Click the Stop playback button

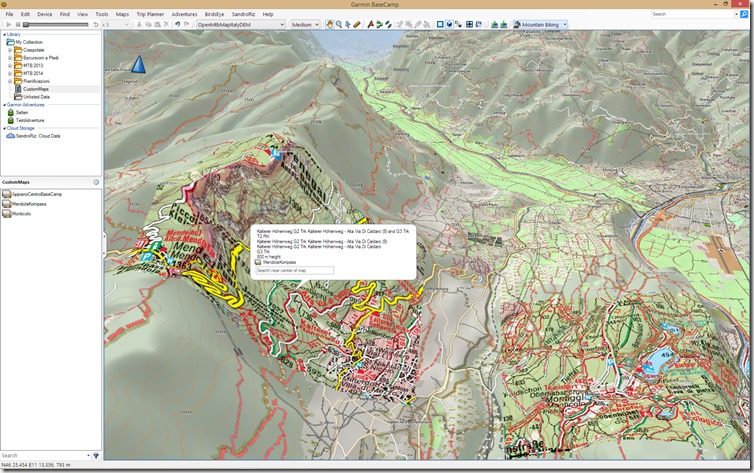click(x=18, y=24)
